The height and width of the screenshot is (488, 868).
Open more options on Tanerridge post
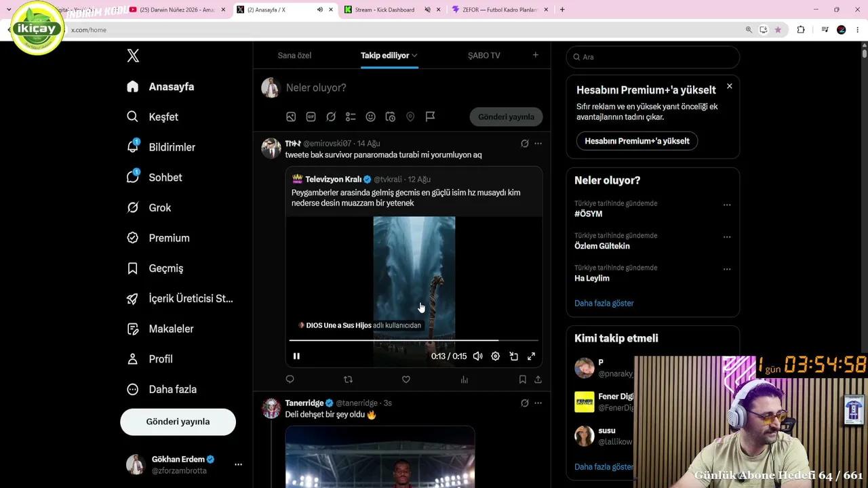[x=538, y=403]
